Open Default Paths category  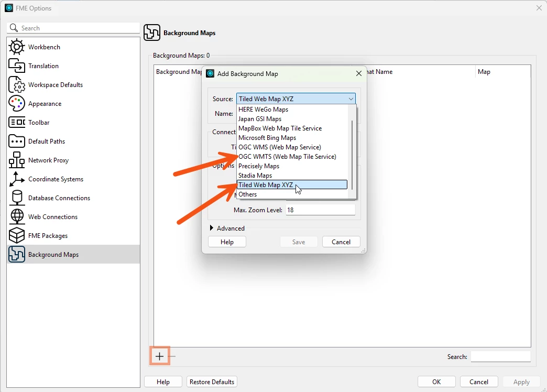point(73,141)
